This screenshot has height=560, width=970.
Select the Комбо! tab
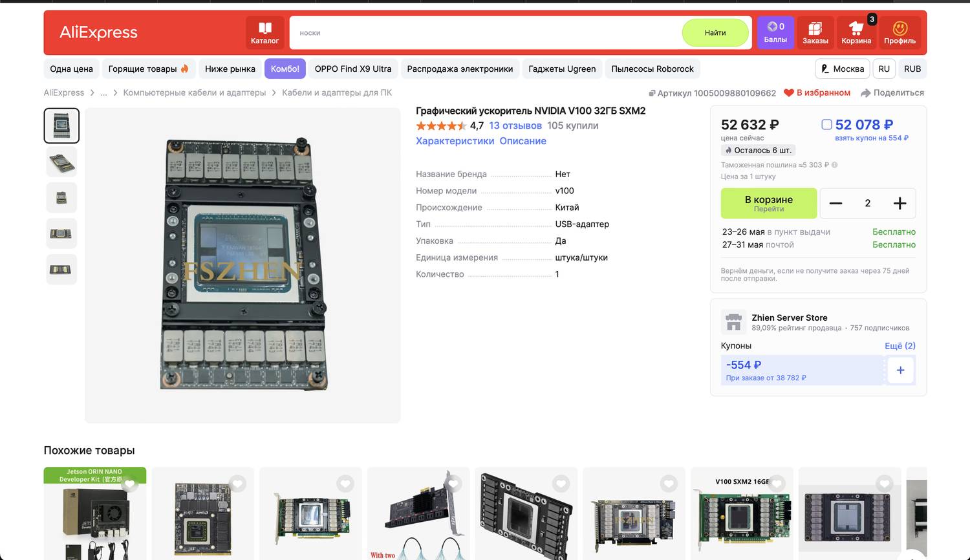click(x=285, y=69)
